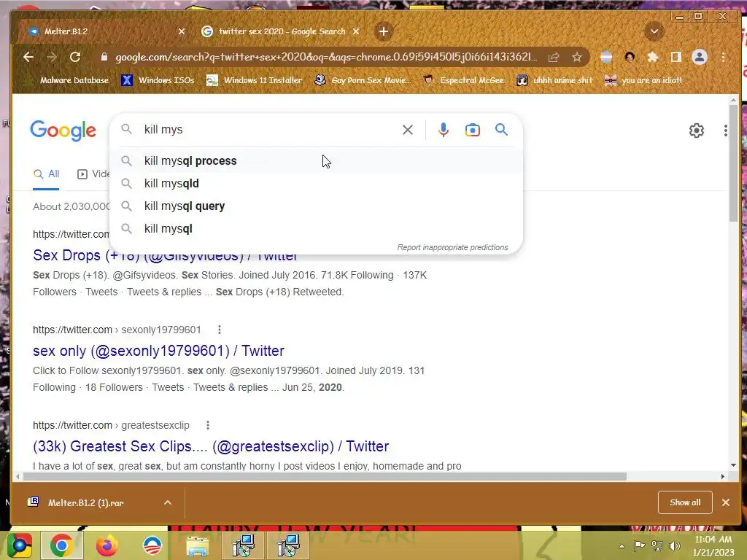747x560 pixels.
Task: Reload the page with the refresh icon
Action: (x=75, y=57)
